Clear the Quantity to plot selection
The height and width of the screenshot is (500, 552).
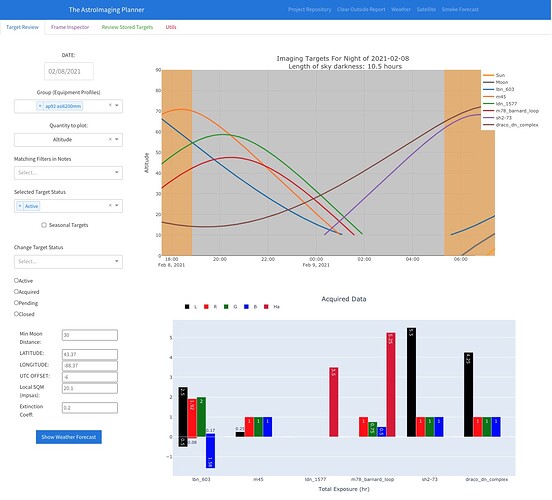pyautogui.click(x=110, y=139)
